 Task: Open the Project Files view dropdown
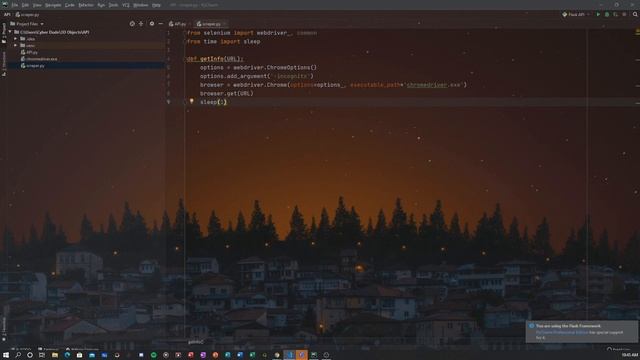pyautogui.click(x=27, y=24)
